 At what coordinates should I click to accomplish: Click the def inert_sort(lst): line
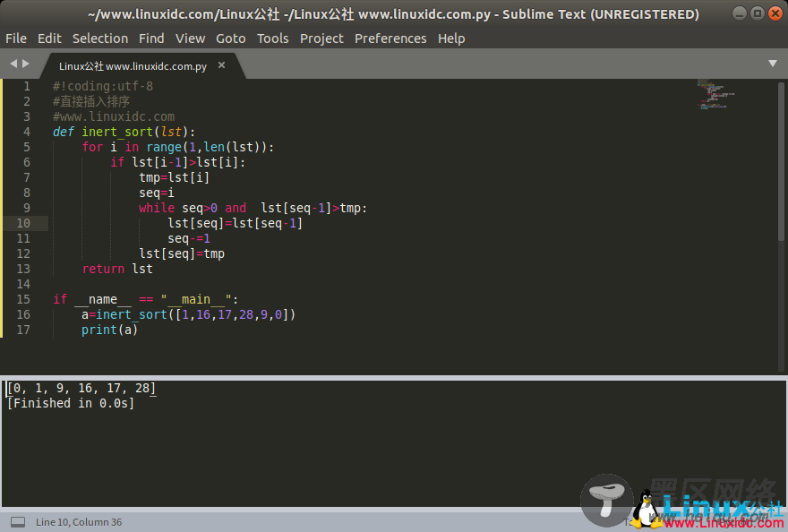point(124,132)
